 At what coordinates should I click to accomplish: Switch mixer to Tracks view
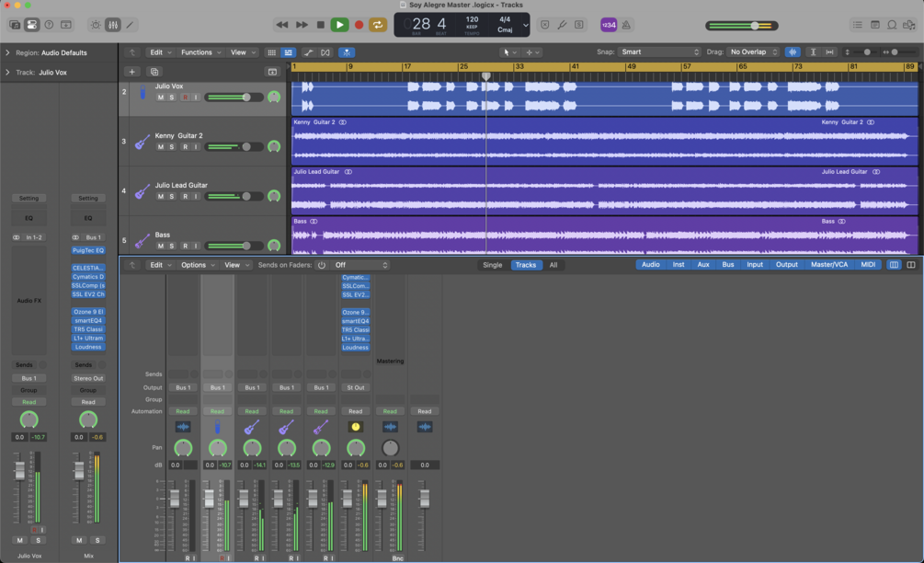pos(526,265)
